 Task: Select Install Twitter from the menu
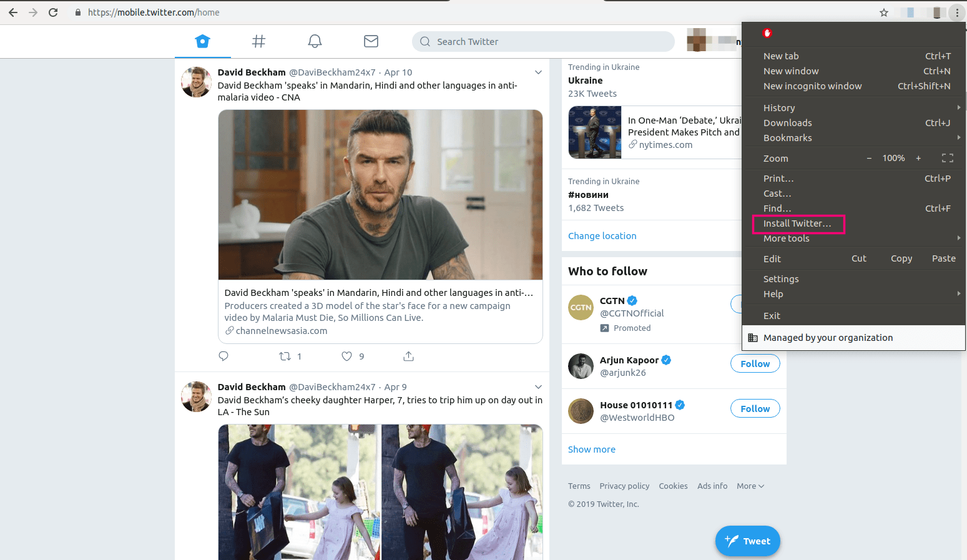[x=798, y=224]
